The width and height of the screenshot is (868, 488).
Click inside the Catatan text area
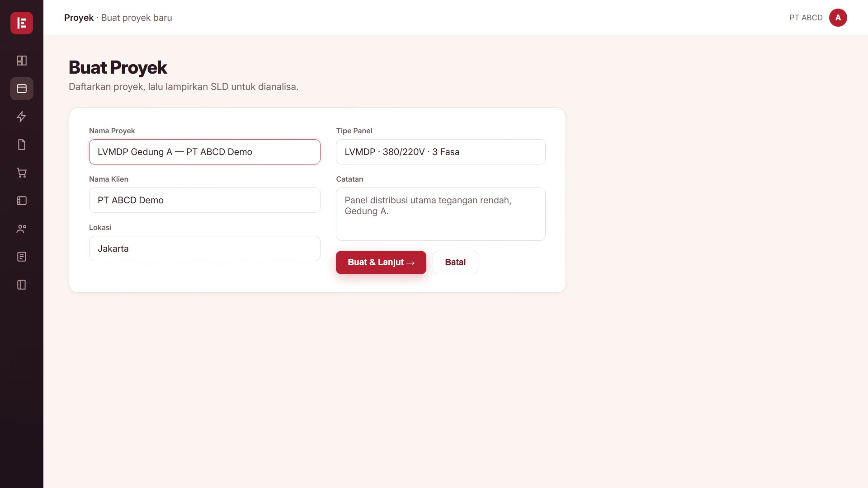click(x=440, y=214)
